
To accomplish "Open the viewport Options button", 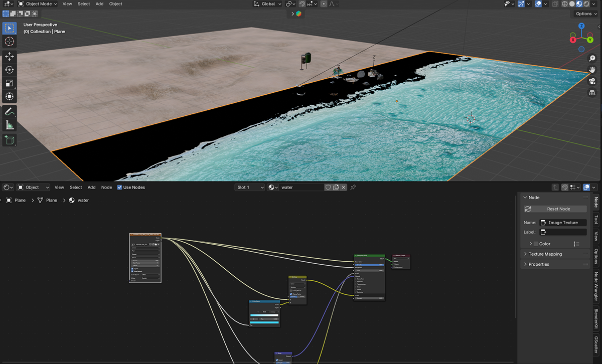I will click(x=586, y=14).
